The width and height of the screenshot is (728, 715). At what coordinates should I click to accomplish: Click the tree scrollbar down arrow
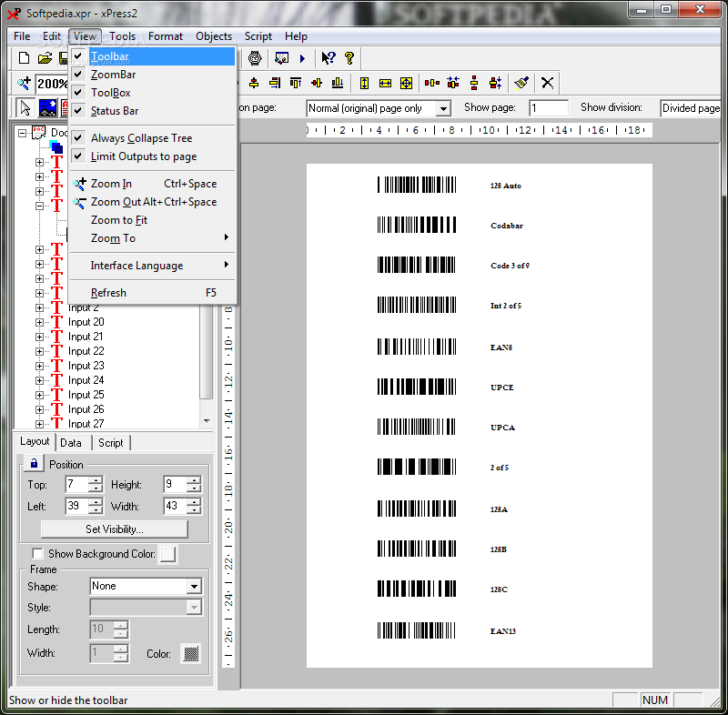[207, 421]
